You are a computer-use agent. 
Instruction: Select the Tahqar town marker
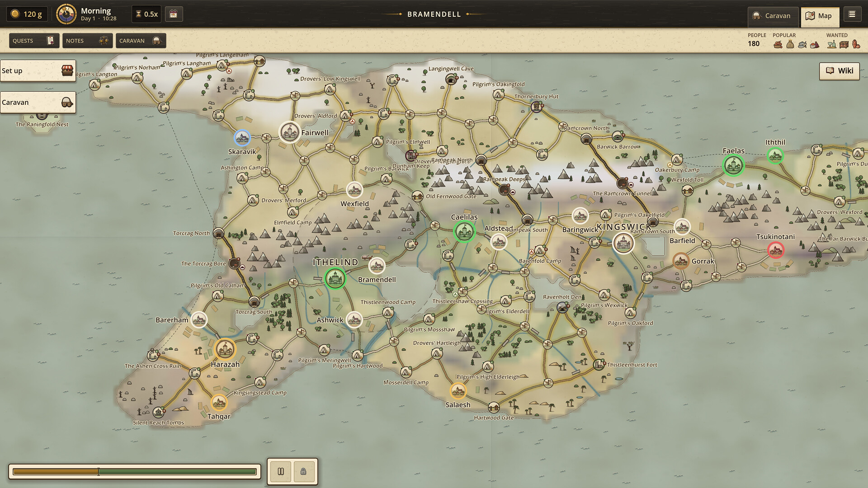point(219,403)
